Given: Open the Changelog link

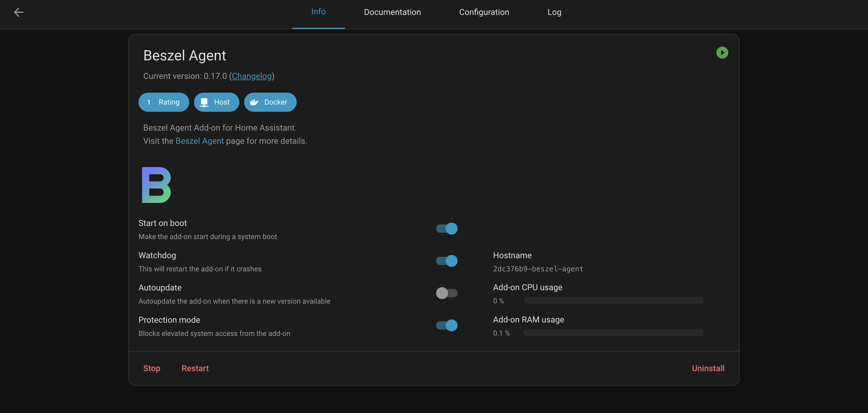Looking at the screenshot, I should [x=251, y=76].
